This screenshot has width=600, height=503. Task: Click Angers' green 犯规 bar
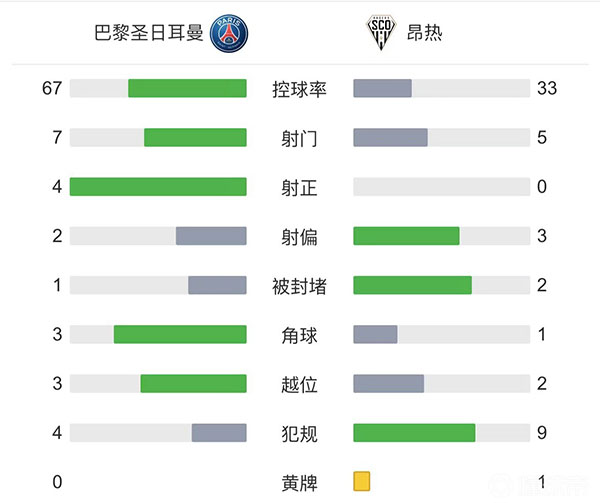414,433
